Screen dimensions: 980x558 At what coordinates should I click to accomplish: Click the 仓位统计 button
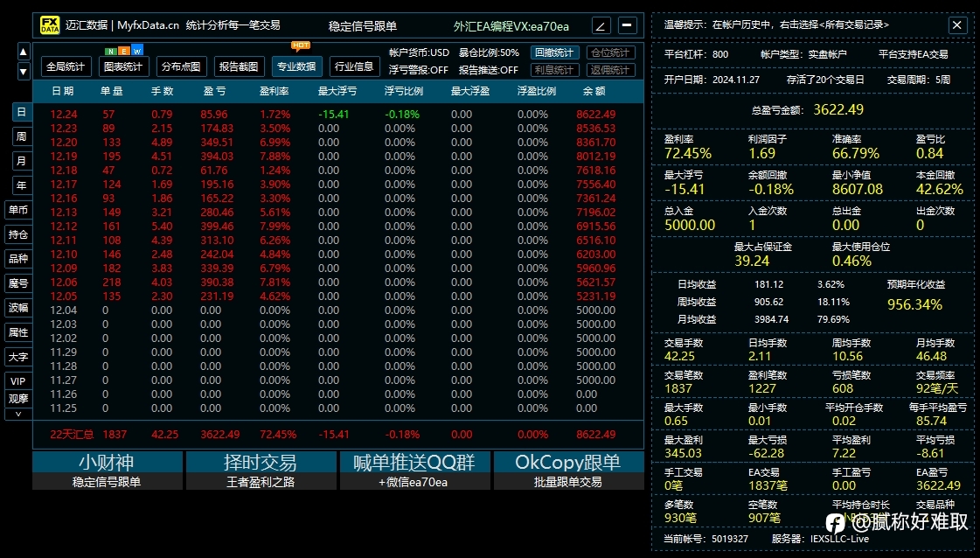(610, 52)
